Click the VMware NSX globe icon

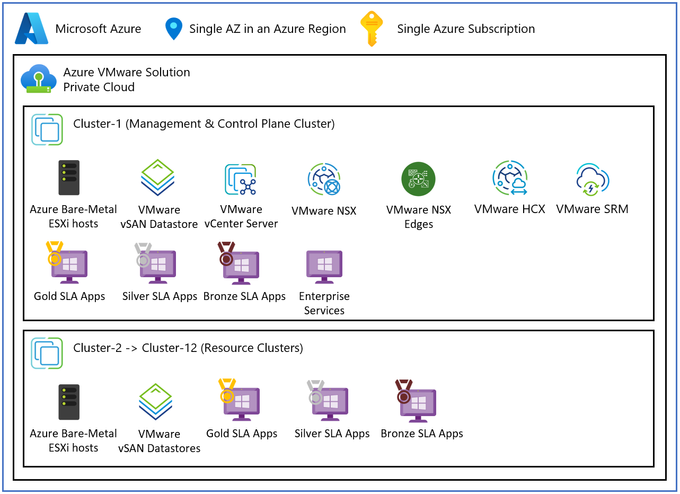(324, 179)
